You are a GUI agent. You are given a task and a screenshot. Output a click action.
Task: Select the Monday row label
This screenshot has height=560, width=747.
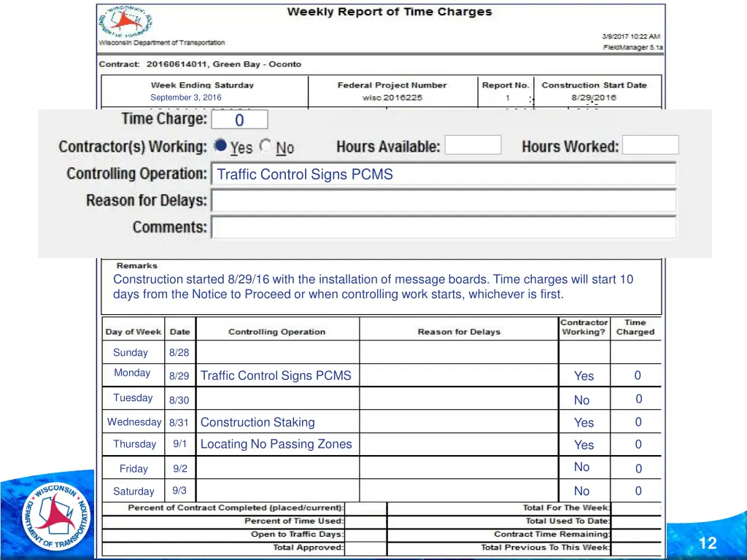coord(132,373)
